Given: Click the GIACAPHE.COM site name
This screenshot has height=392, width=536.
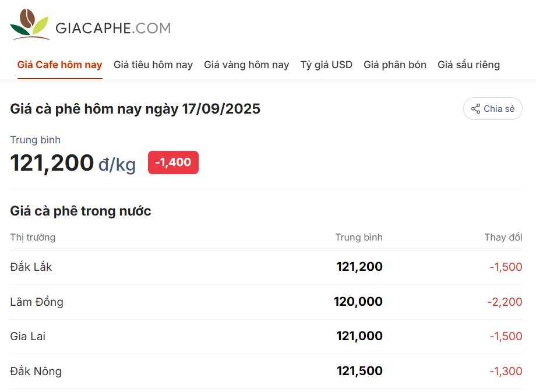Looking at the screenshot, I should [113, 28].
